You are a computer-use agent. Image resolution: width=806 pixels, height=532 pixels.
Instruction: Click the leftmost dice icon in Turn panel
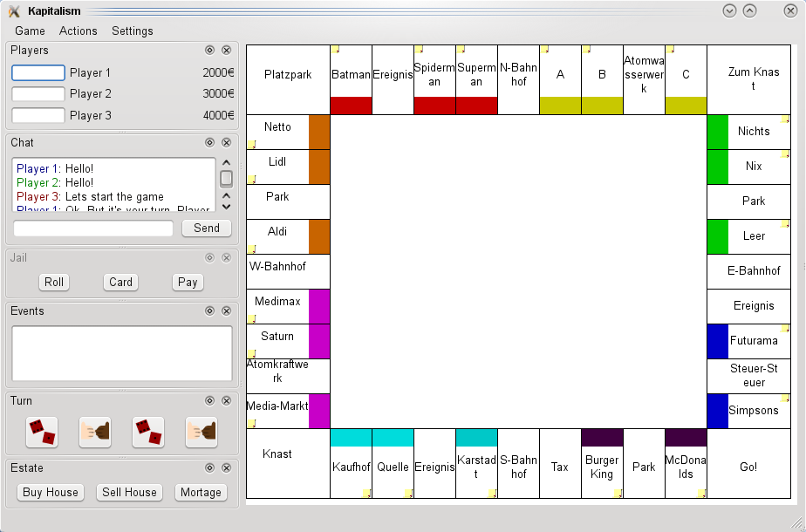tap(42, 433)
